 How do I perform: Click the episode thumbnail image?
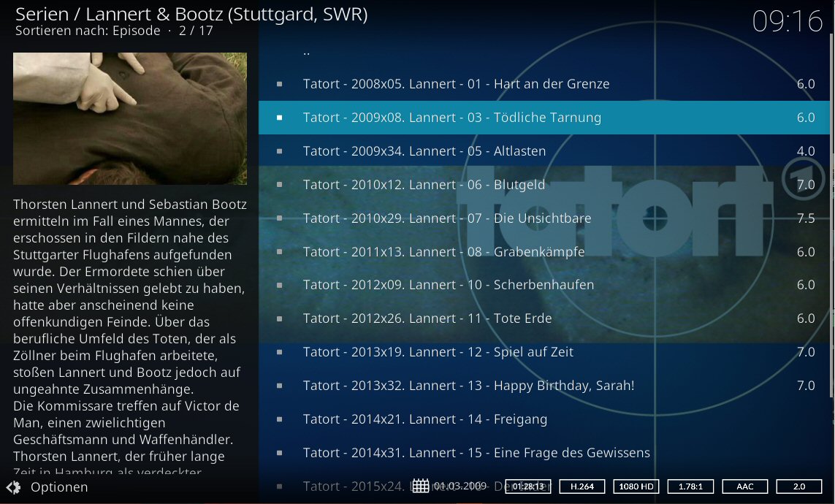130,118
